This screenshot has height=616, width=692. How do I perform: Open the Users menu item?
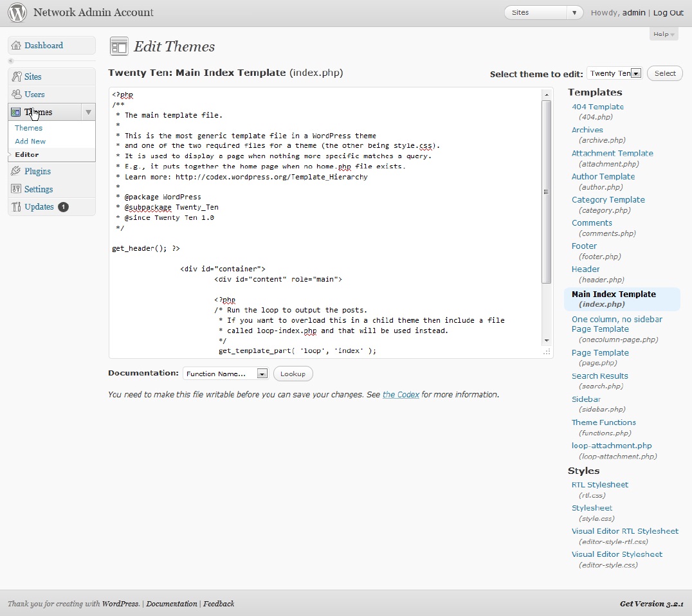(x=35, y=95)
